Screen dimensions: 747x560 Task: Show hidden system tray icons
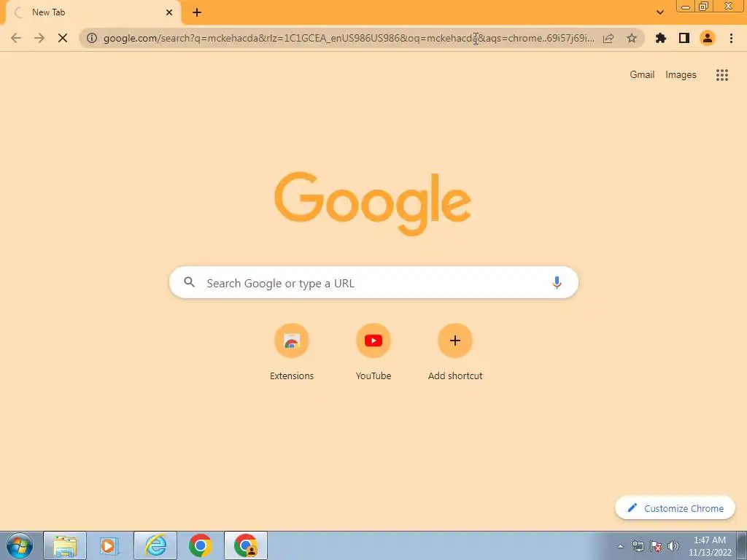(620, 546)
